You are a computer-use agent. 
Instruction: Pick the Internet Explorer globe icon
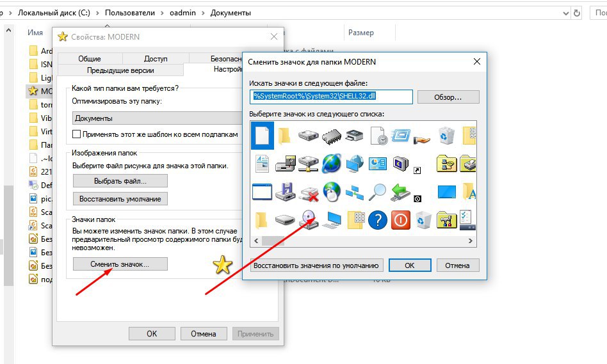point(332,163)
